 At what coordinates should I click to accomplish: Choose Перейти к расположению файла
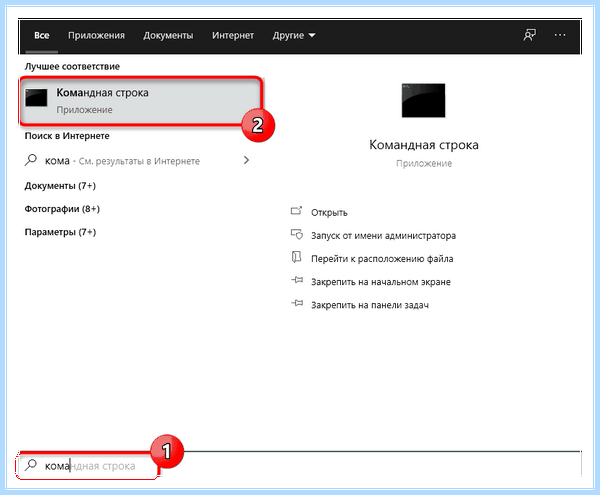tap(382, 259)
